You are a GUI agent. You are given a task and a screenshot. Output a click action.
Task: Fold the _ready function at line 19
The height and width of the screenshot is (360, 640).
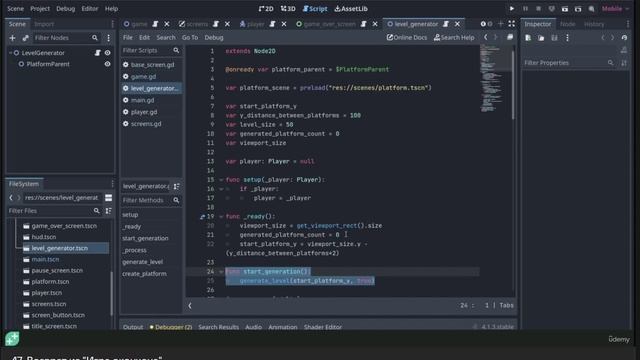click(221, 217)
